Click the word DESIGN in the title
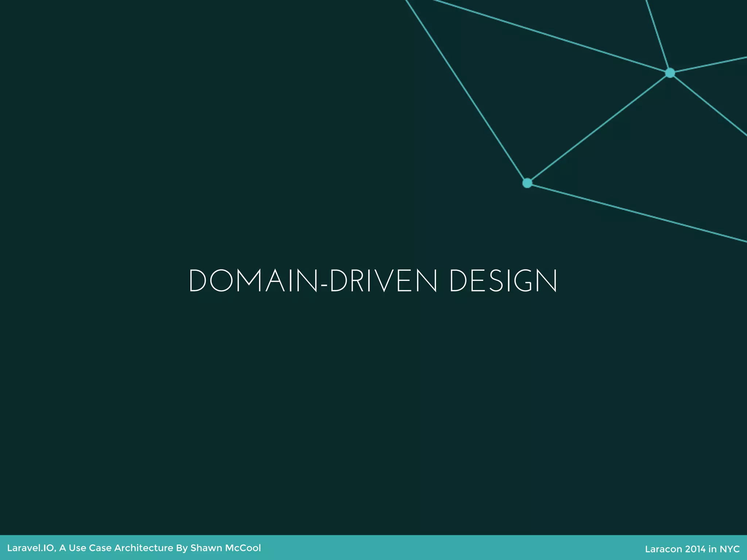Viewport: 747px width, 560px height. 503,281
